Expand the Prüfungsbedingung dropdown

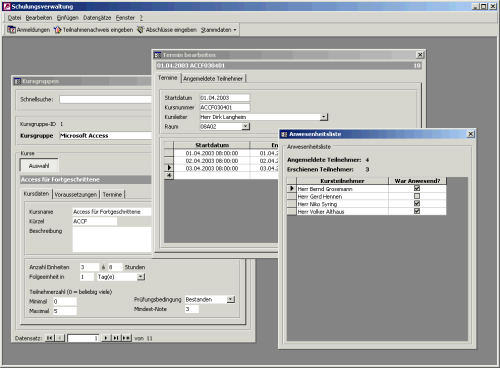[x=231, y=299]
